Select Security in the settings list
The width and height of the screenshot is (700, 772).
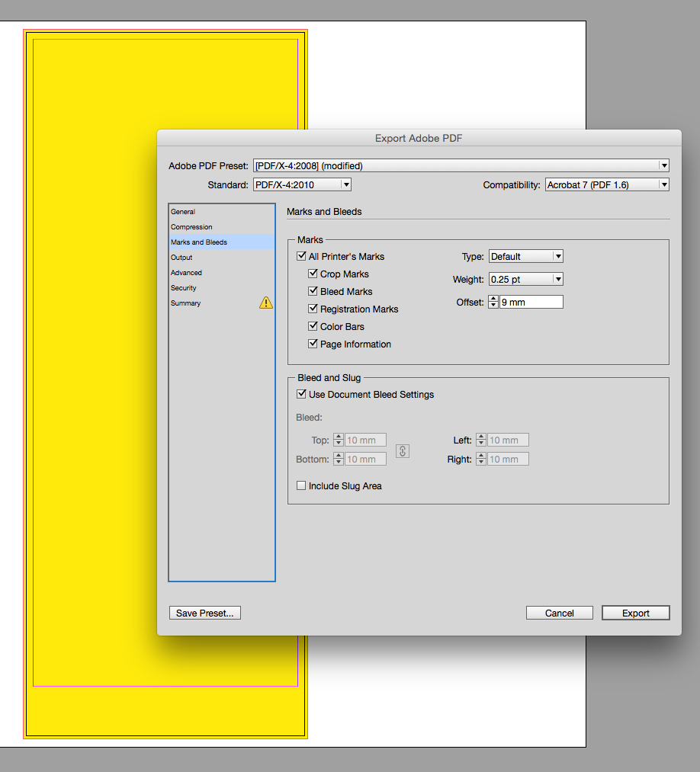pyautogui.click(x=222, y=288)
